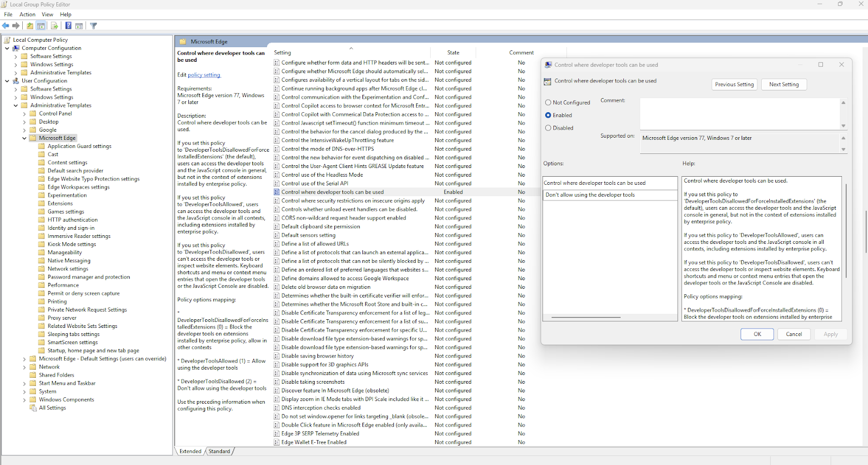Select 'Delete old browser data on migration' row
Screen dimensions: 868x465
click(326, 287)
